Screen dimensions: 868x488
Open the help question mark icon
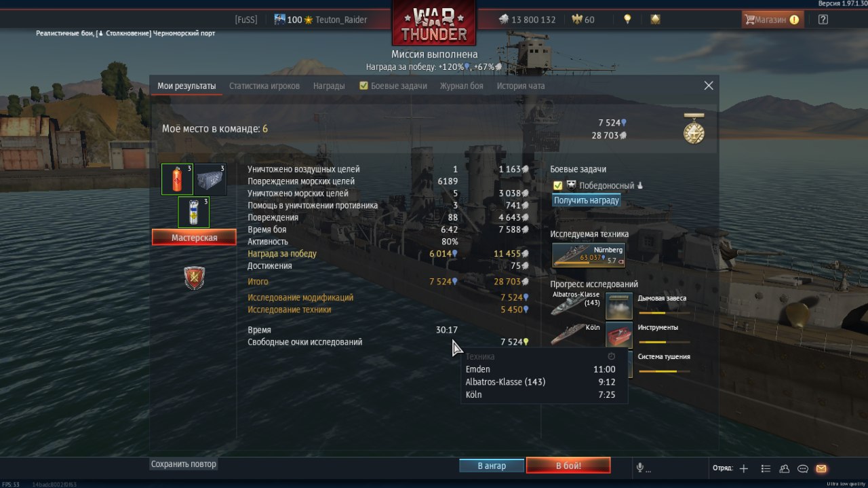[x=823, y=20]
